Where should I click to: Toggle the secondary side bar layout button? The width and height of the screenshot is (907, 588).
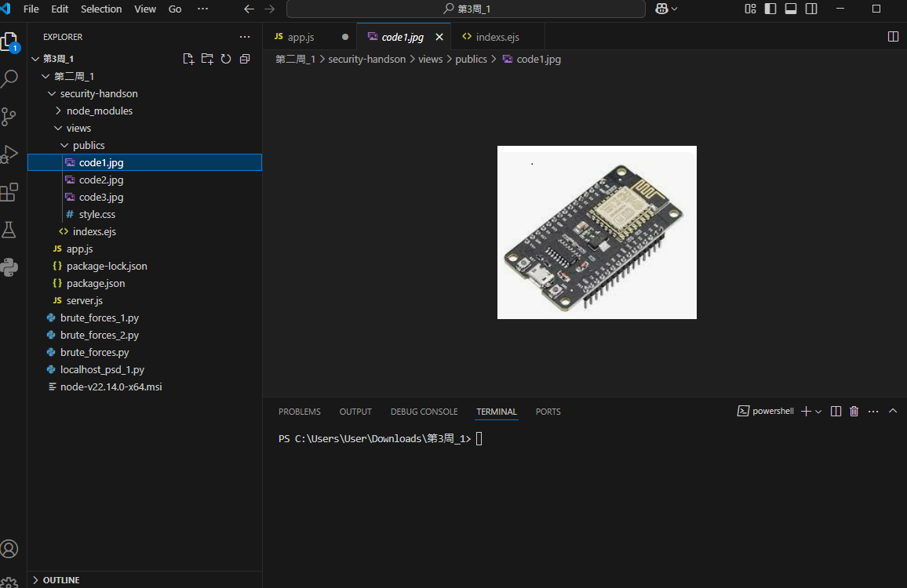click(811, 9)
